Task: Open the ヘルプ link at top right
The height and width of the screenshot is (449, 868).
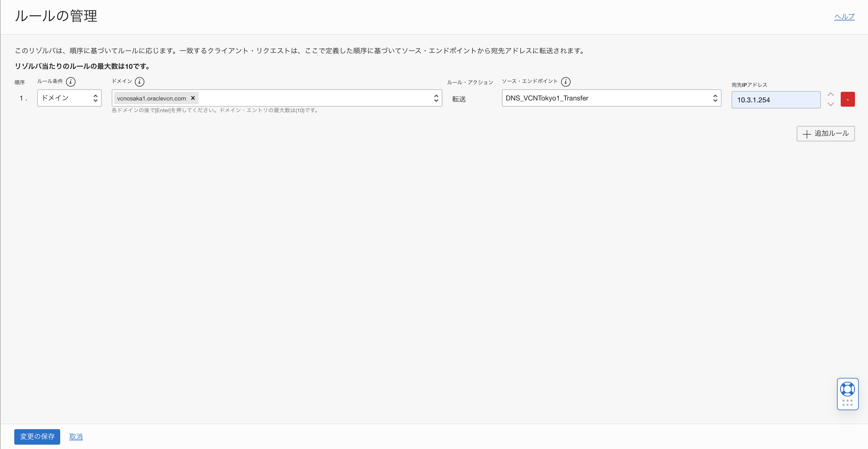Action: pos(844,16)
